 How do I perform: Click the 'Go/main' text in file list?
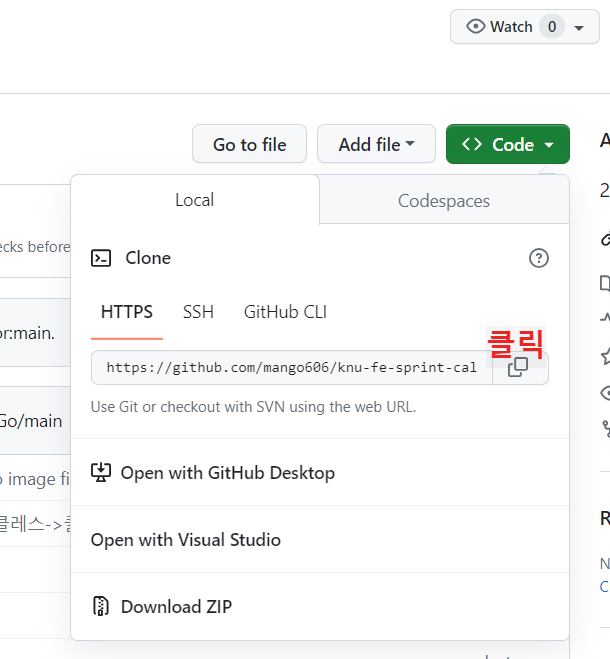point(30,421)
